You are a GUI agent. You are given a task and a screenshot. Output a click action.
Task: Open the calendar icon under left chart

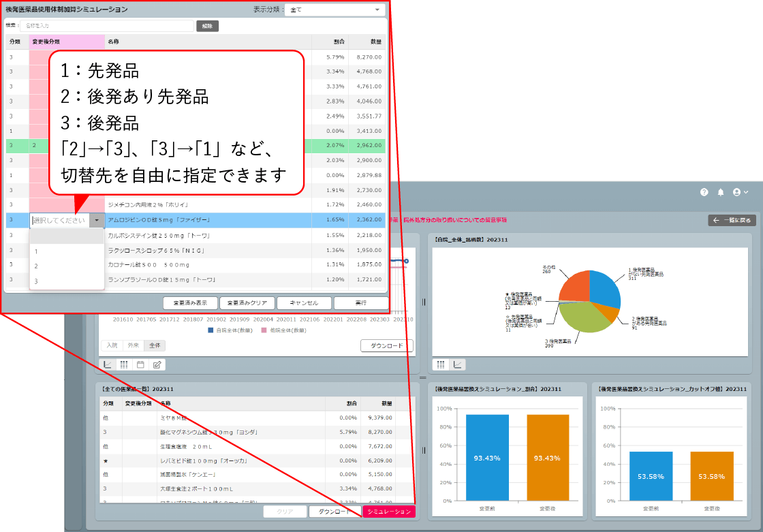point(140,364)
